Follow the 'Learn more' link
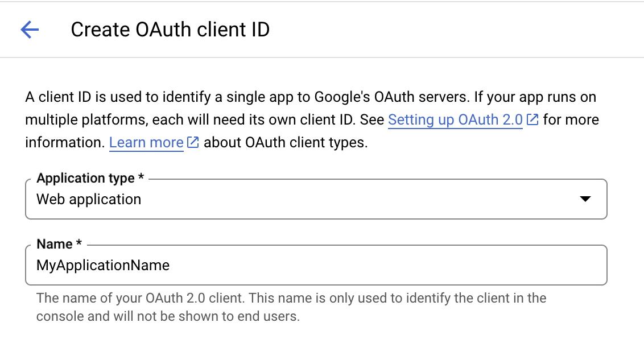This screenshot has height=339, width=644. coord(146,143)
